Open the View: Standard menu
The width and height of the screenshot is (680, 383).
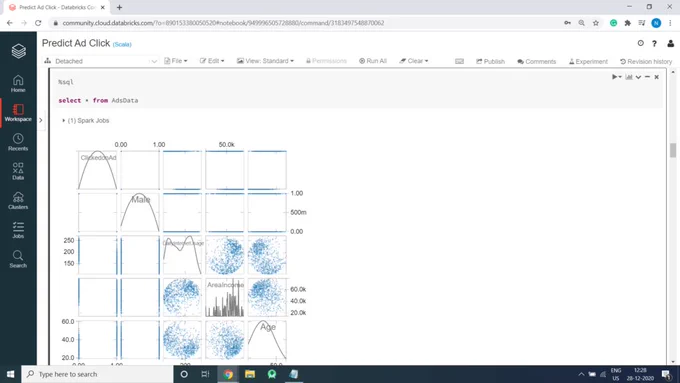point(265,61)
